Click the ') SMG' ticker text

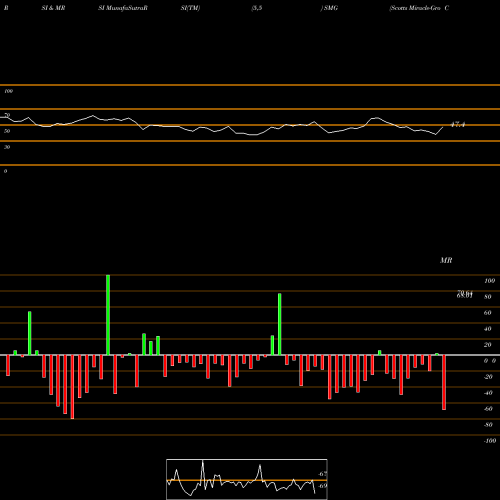coord(329,8)
